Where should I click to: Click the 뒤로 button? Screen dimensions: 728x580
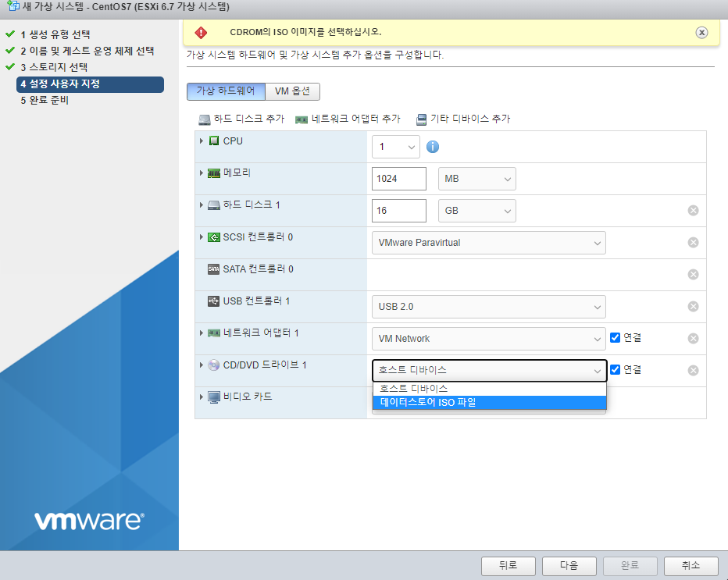509,566
